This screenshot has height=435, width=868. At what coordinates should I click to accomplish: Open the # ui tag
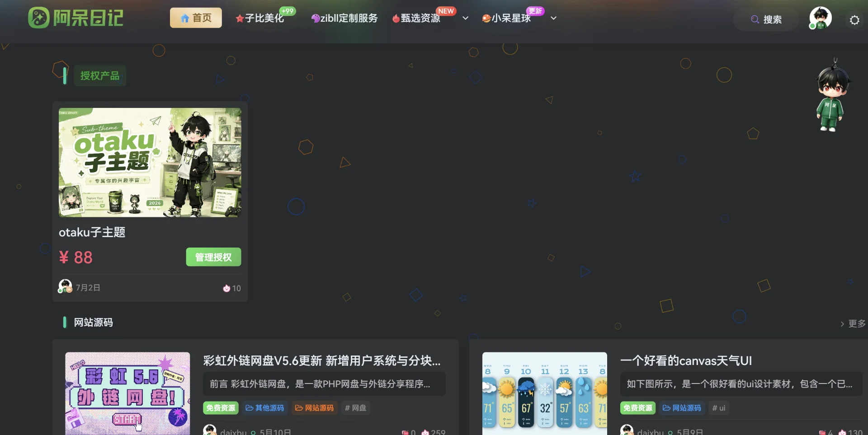[719, 408]
